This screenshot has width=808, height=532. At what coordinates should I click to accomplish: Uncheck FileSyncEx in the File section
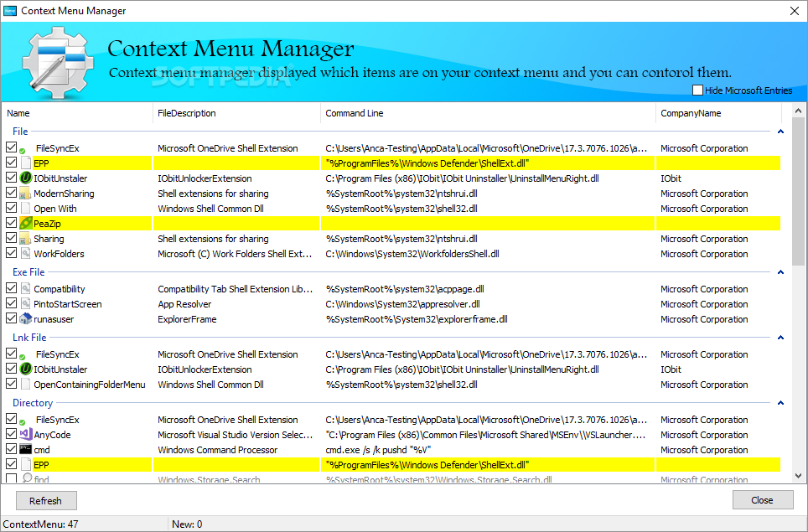[12, 147]
